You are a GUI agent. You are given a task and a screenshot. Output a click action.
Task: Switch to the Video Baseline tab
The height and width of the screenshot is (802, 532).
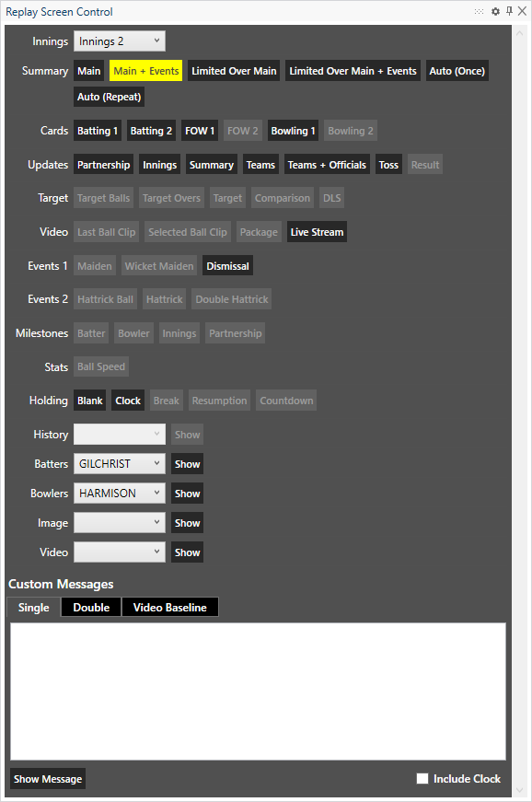[x=170, y=607]
